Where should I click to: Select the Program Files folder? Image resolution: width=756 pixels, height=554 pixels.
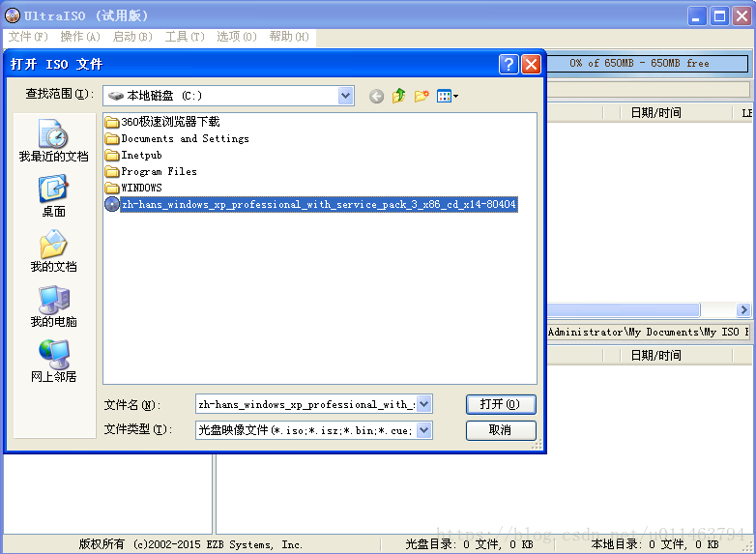point(151,172)
